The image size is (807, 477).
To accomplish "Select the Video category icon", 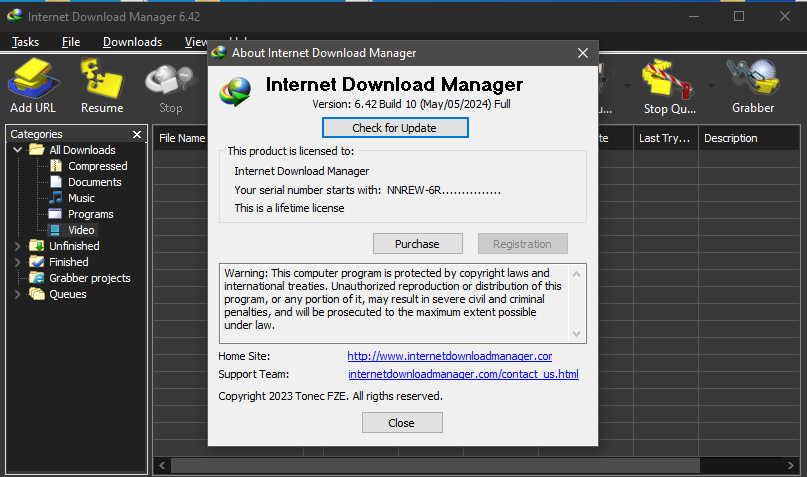I will point(55,230).
